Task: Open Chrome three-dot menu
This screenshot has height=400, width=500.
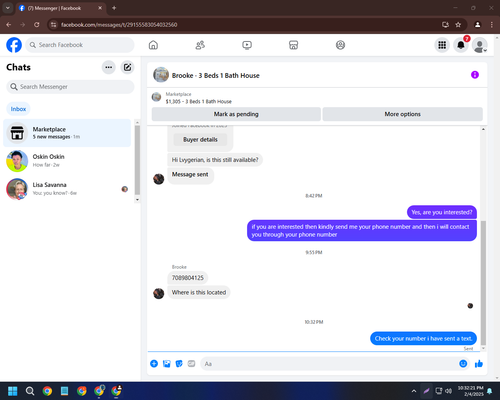Action: (x=492, y=25)
